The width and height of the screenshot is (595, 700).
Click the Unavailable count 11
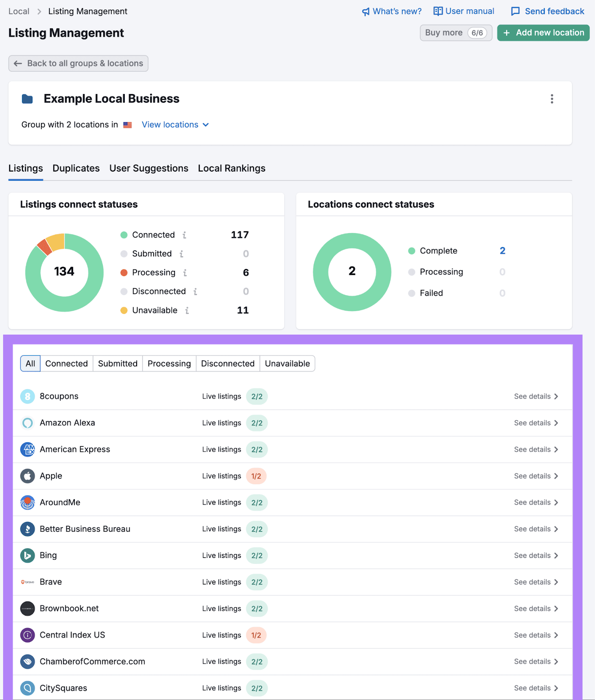point(243,310)
